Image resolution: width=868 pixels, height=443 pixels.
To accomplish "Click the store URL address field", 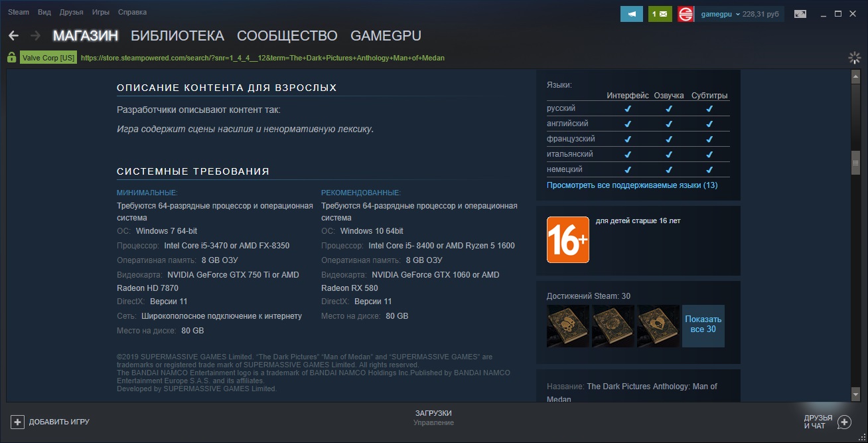I will (263, 58).
